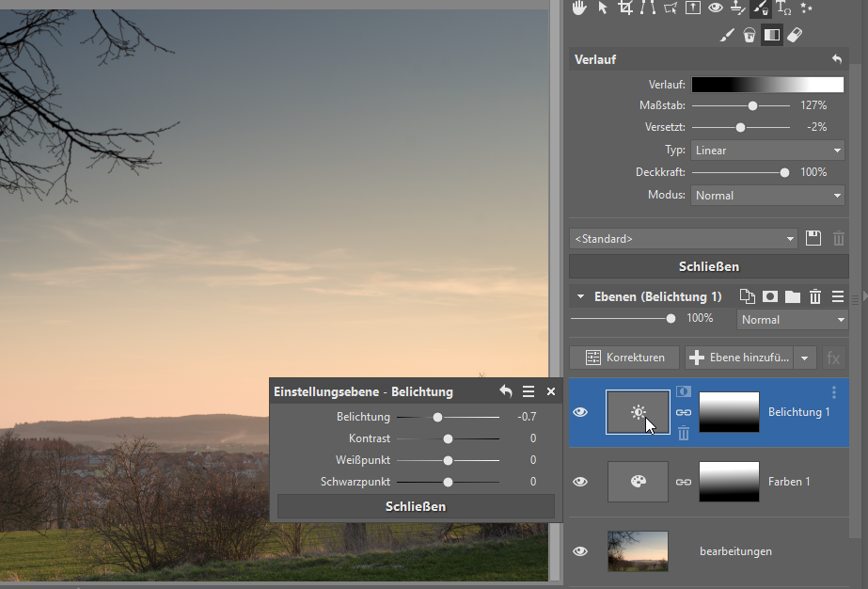Select the Pan hand tool

pos(579,8)
